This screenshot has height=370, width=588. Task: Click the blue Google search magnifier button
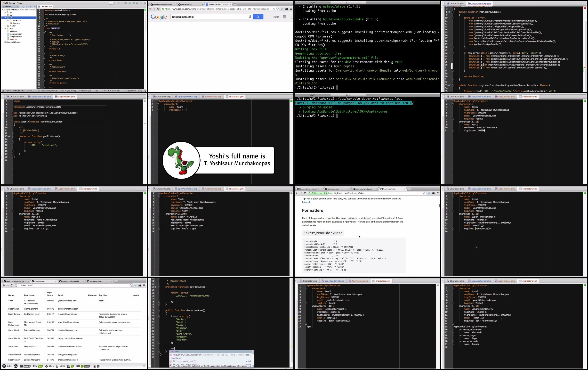pos(258,17)
